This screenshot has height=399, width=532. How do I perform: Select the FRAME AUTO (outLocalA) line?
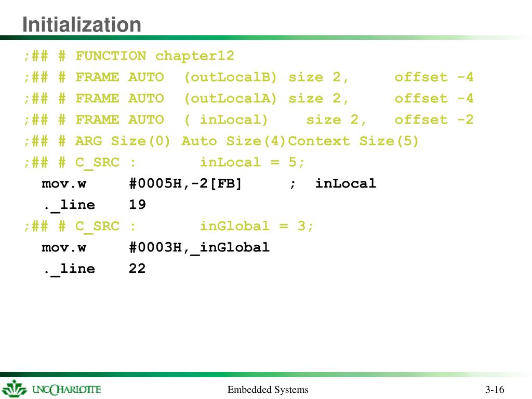pos(248,99)
